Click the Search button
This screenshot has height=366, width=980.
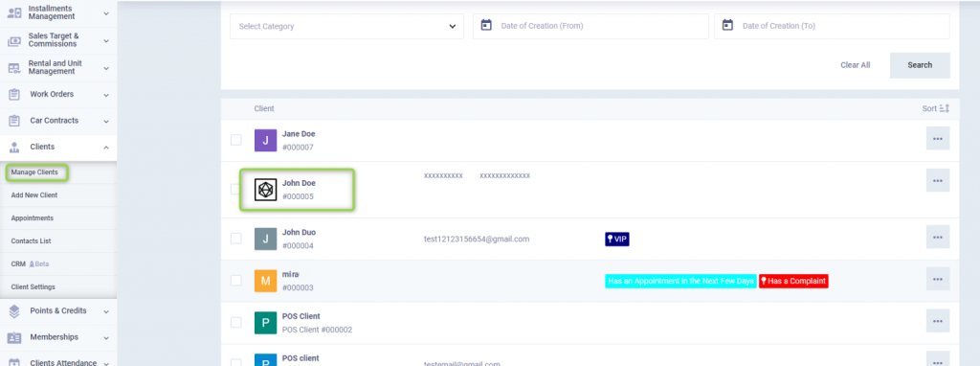point(920,65)
